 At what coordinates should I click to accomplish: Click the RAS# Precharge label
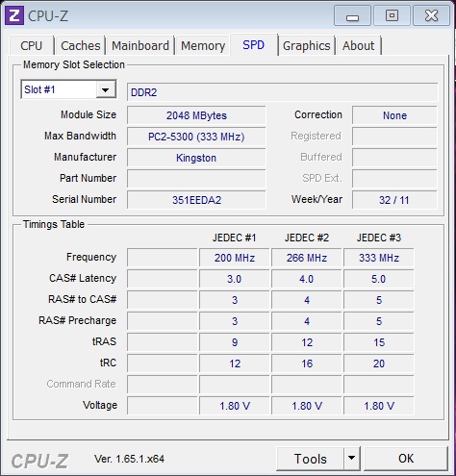pyautogui.click(x=78, y=320)
